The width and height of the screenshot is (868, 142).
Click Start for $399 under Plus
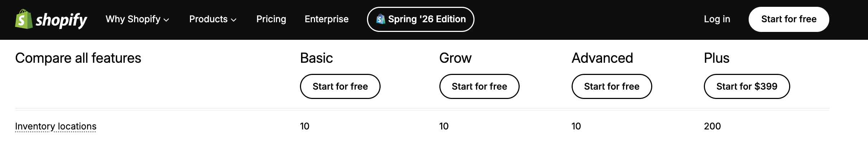[747, 86]
